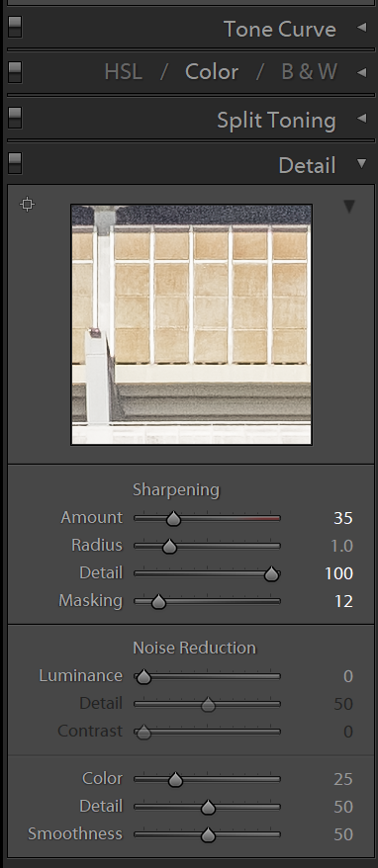Image resolution: width=378 pixels, height=868 pixels.
Task: Switch to the Color tab
Action: pos(212,72)
